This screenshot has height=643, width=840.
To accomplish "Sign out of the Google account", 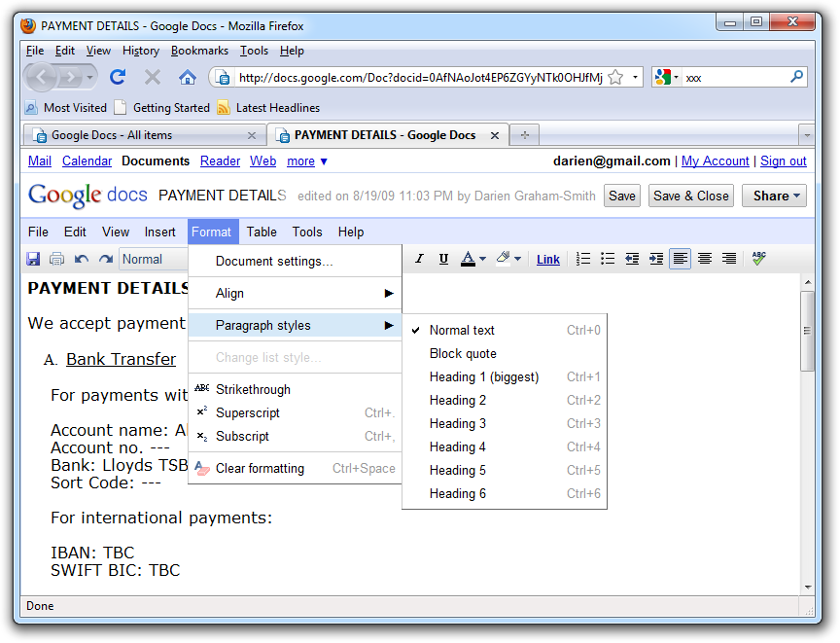I will coord(784,161).
